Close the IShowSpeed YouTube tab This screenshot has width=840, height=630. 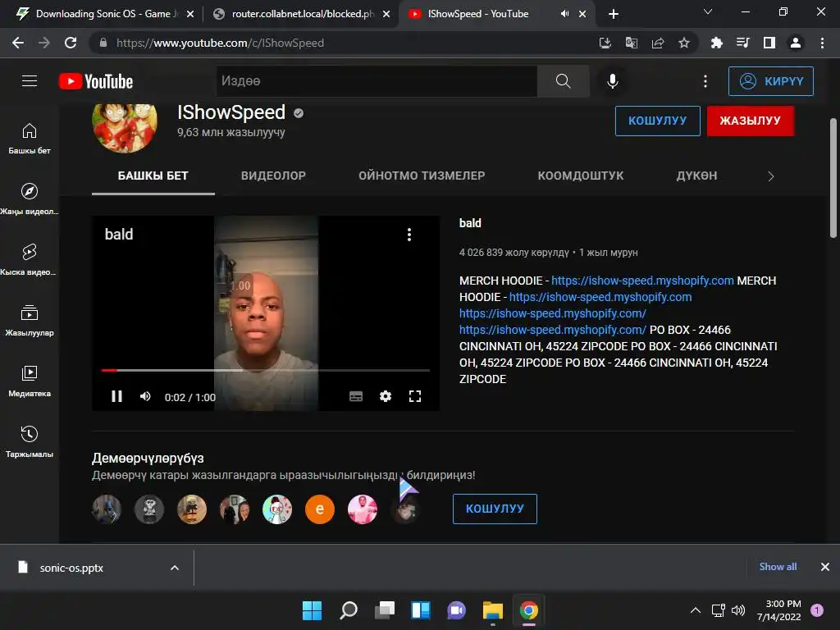coord(582,15)
